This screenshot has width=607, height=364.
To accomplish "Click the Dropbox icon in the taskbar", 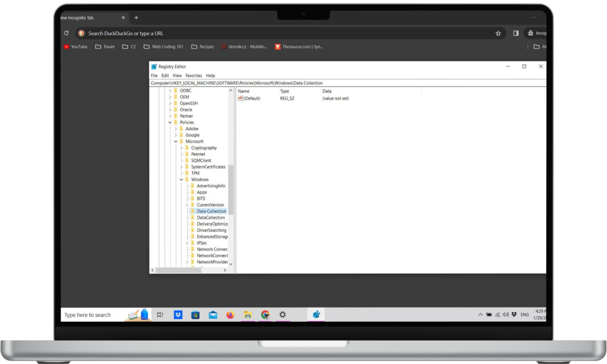I will point(178,314).
